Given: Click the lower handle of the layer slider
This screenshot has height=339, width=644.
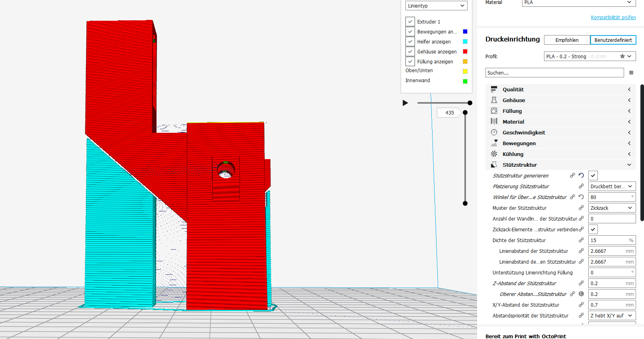Looking at the screenshot, I should [x=465, y=203].
